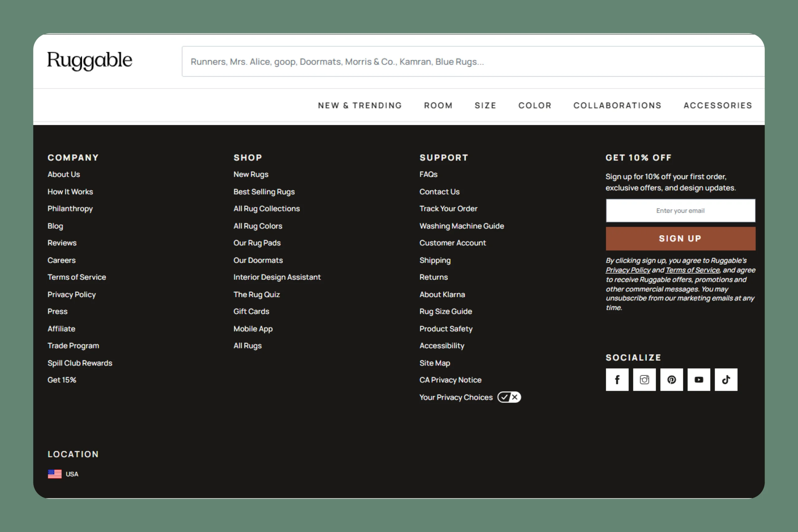Open the New & Trending menu
This screenshot has height=532, width=798.
[x=360, y=106]
